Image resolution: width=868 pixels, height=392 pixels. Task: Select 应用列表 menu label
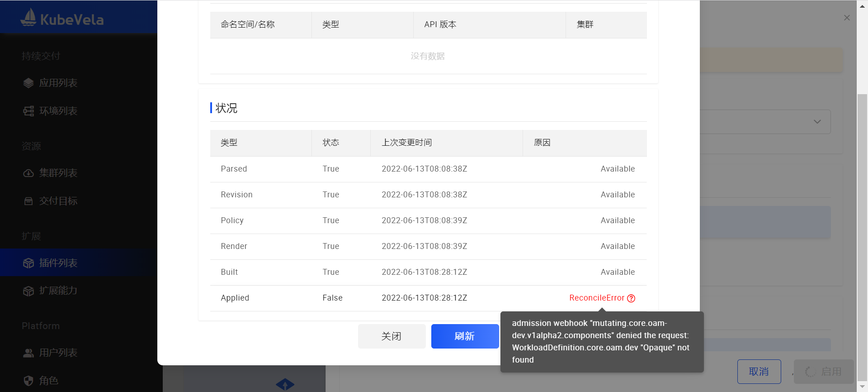(58, 83)
